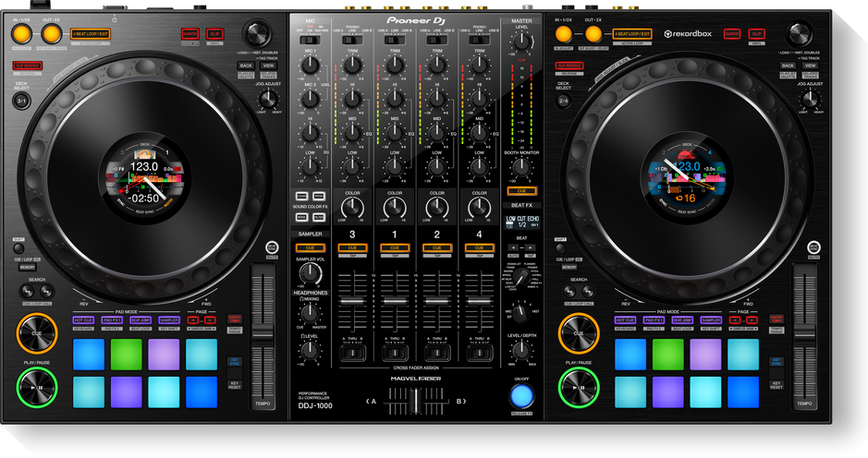The height and width of the screenshot is (458, 868).
Task: Click the MIC OFF/ON/TALK OVER switch
Action: [x=310, y=40]
